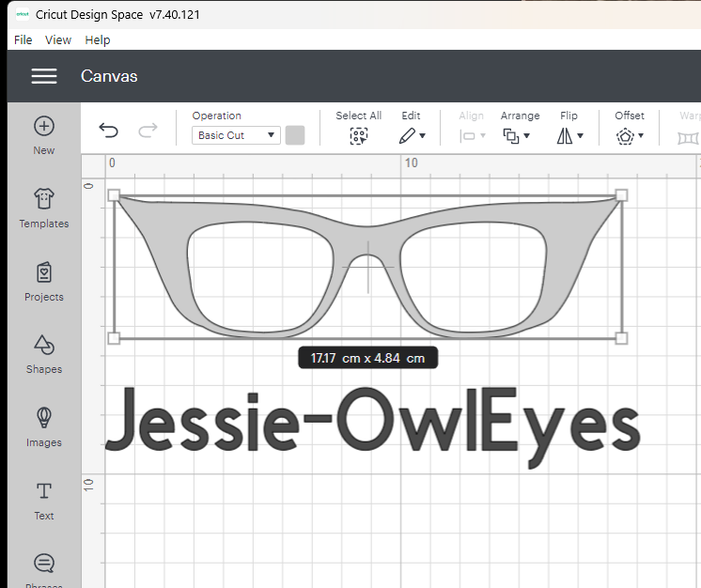Image resolution: width=701 pixels, height=588 pixels.
Task: Open the Offset tool dropdown
Action: [x=630, y=135]
